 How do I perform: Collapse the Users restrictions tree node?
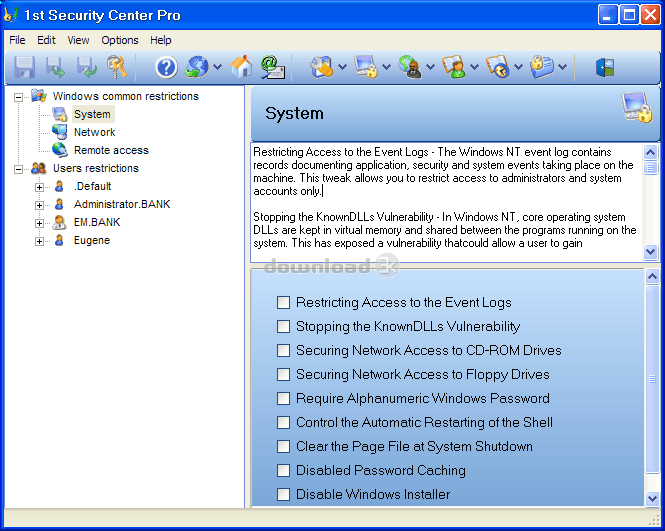click(18, 169)
